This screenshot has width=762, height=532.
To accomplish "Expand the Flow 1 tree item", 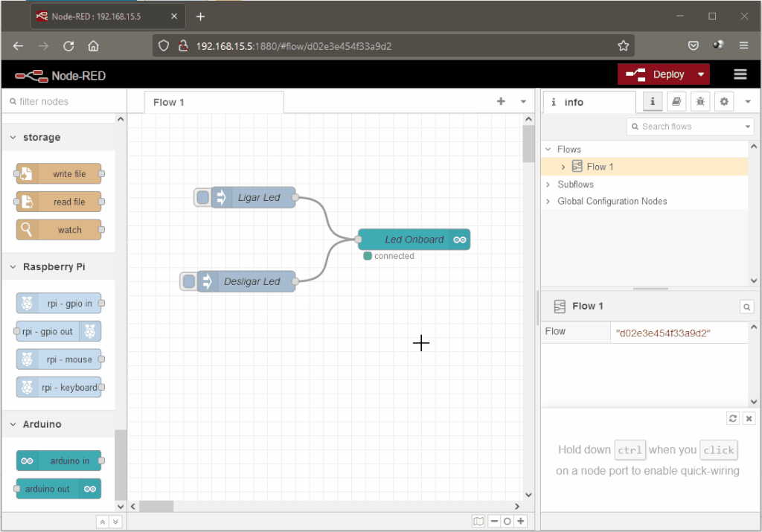I will (563, 167).
